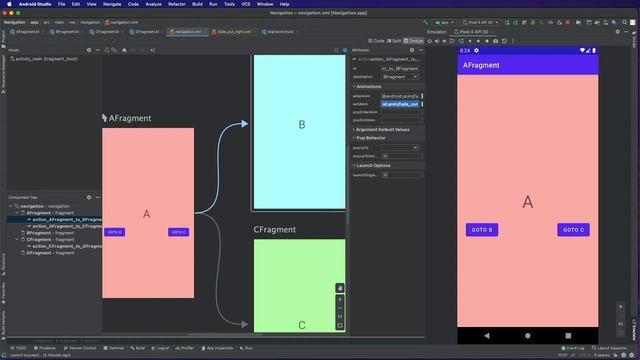Click the enterAnim value field
The width and height of the screenshot is (640, 360).
tap(400, 96)
